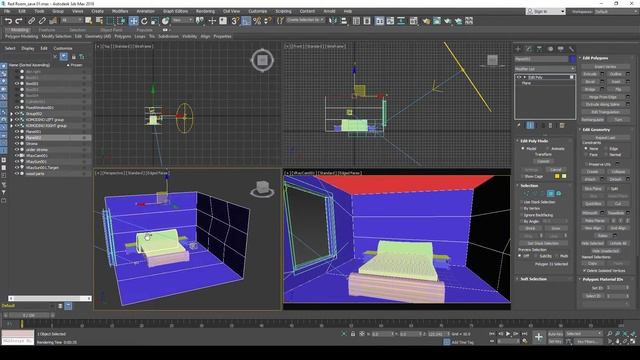Select Polygon sub-object level icon
This screenshot has width=640, height=360.
551,193
